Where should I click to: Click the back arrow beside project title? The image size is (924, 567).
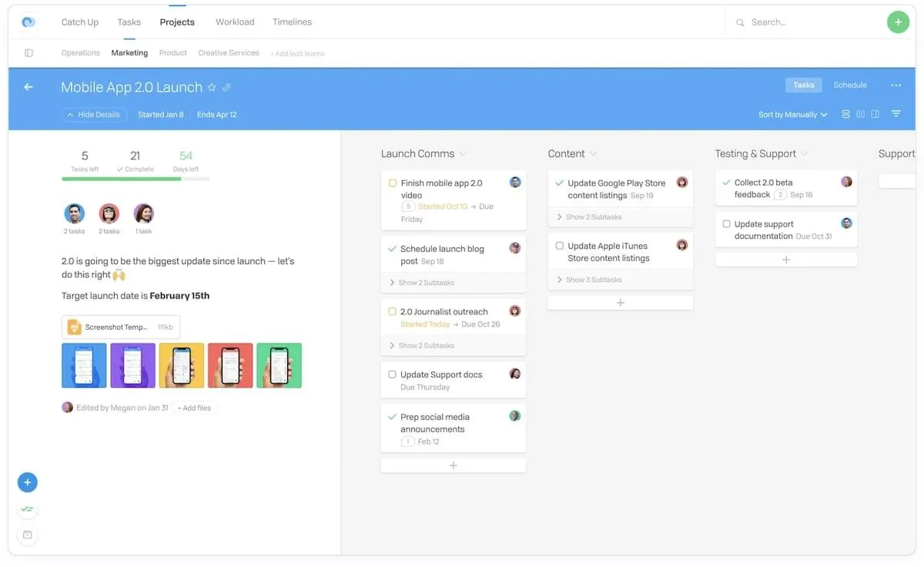pyautogui.click(x=28, y=87)
